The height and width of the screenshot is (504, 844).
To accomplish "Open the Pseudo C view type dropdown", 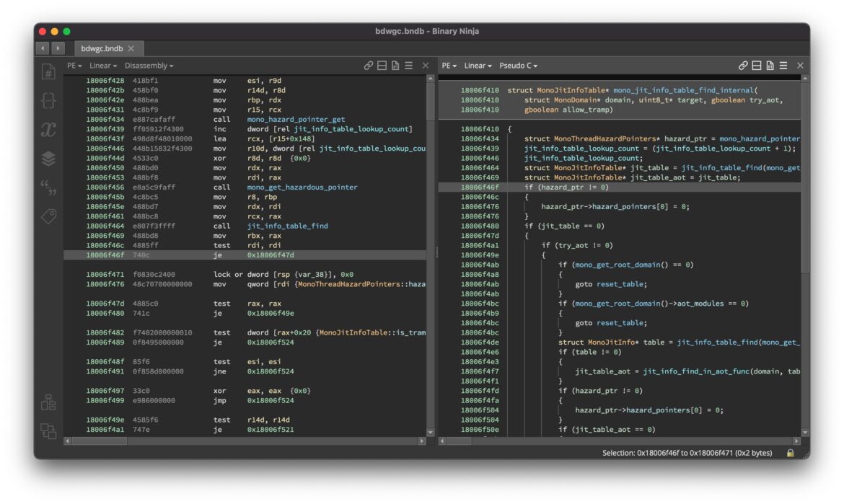I will point(518,66).
